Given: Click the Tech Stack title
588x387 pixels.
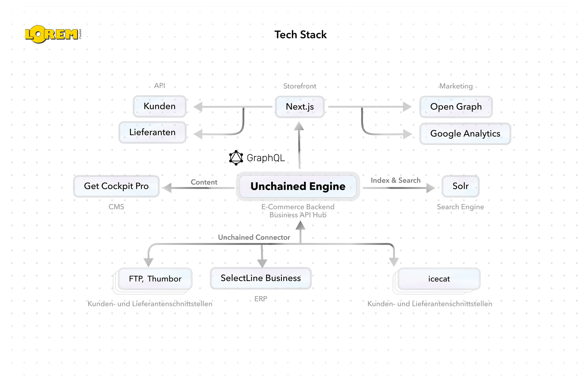Looking at the screenshot, I should click(x=301, y=35).
